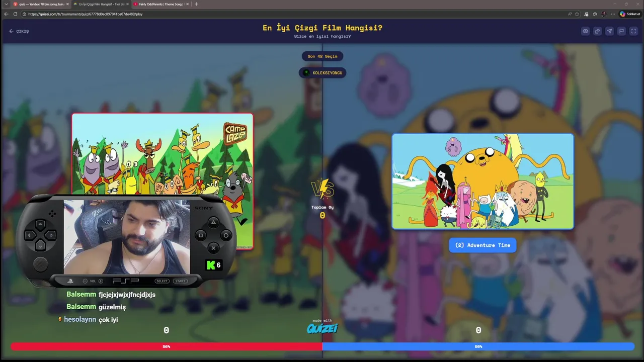Click the Kick logo badge on PSP overlay
The image size is (644, 362).
[214, 265]
